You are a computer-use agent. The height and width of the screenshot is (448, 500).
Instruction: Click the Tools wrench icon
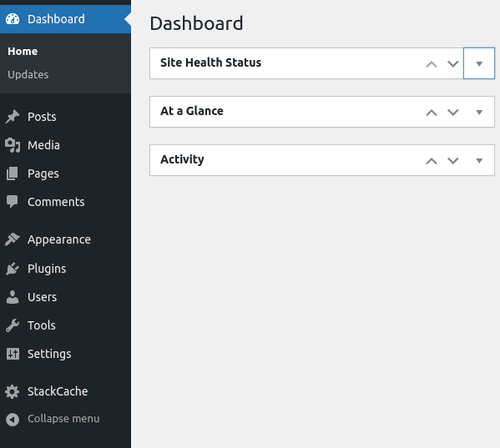(x=13, y=325)
